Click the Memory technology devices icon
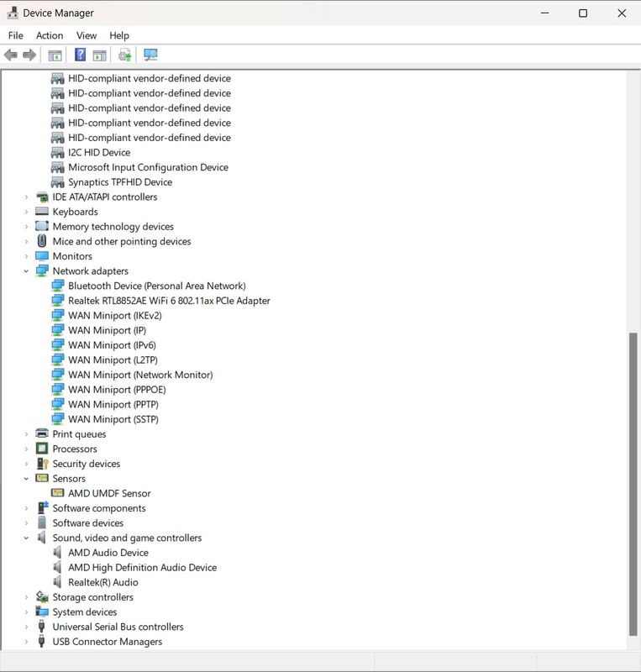Viewport: 641px width, 672px height. click(x=42, y=226)
